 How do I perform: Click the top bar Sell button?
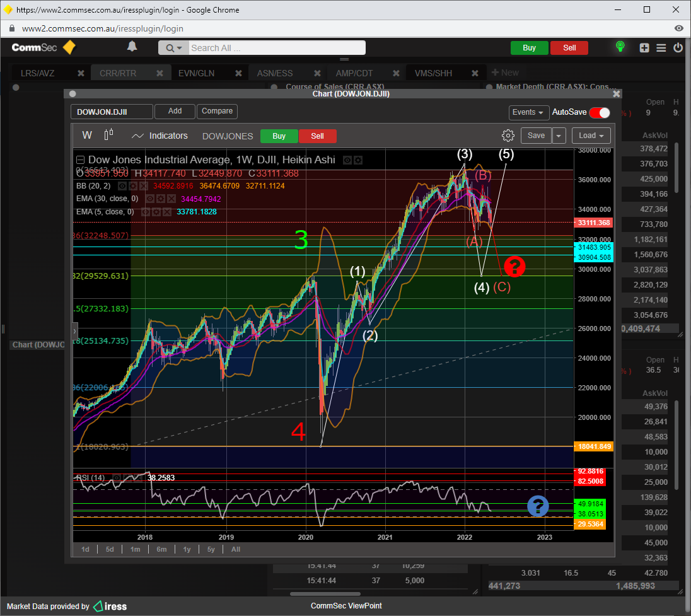[569, 48]
